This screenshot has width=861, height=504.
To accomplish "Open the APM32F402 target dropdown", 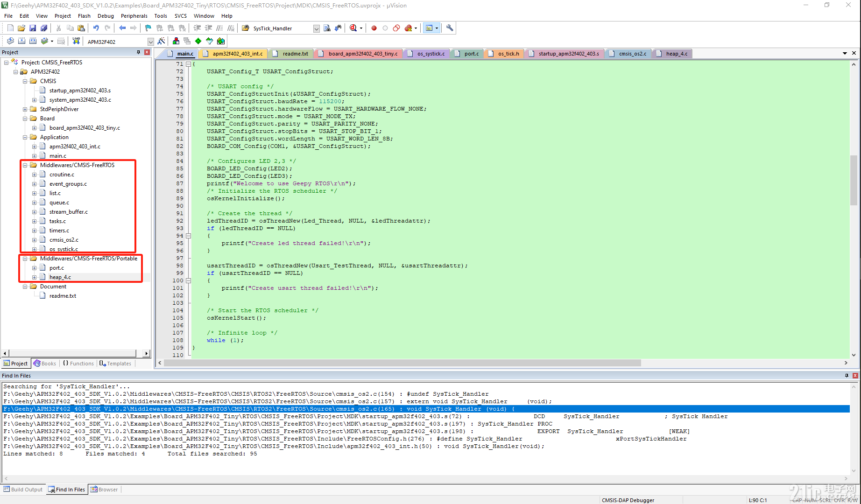I will 150,42.
